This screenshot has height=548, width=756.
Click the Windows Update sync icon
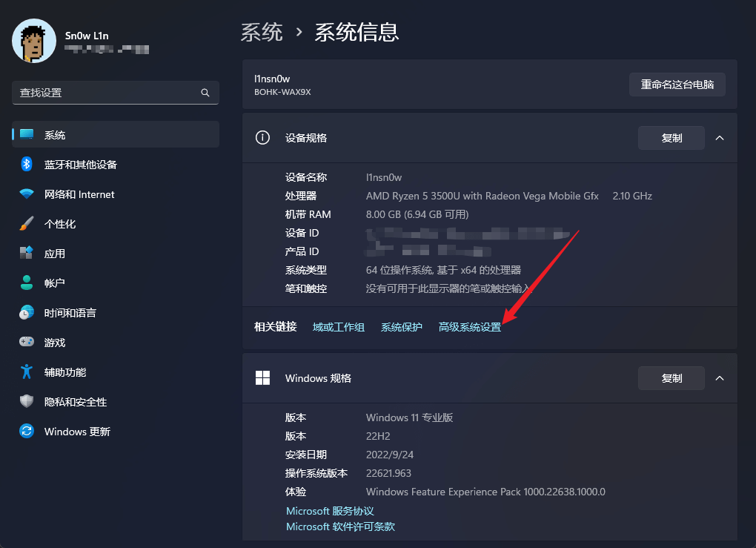point(27,431)
